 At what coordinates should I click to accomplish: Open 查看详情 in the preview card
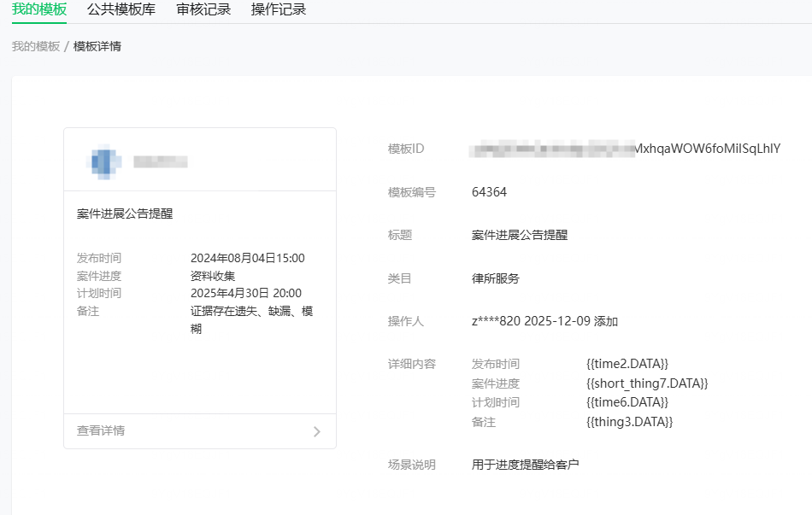(x=101, y=430)
